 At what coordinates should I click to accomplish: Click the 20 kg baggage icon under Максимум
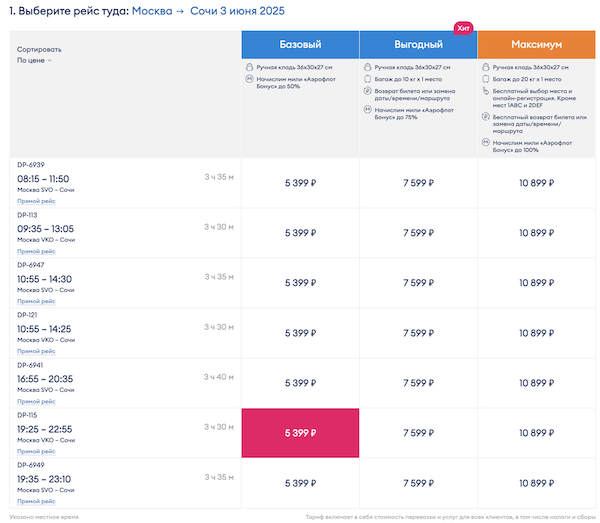coord(485,77)
